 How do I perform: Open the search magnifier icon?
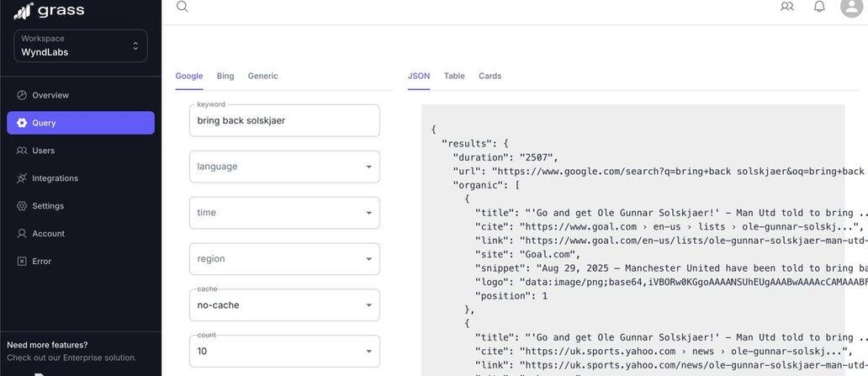pyautogui.click(x=183, y=6)
